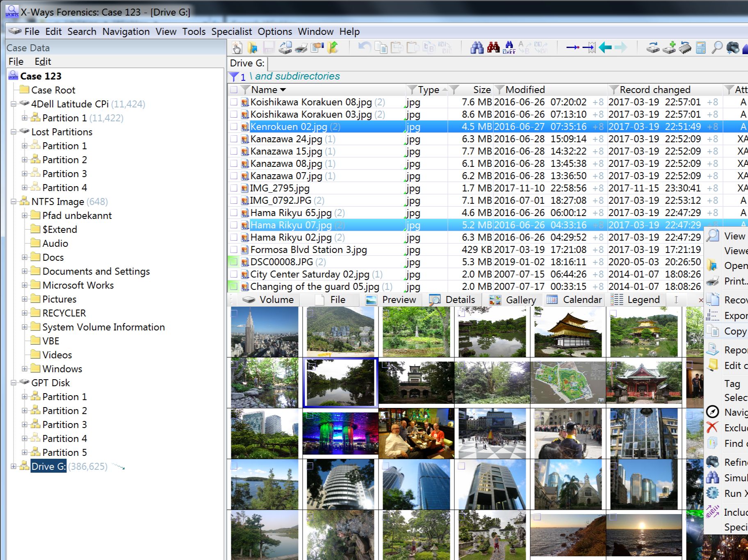
Task: Expand the Pfad unbekannt folder
Action: pos(25,216)
